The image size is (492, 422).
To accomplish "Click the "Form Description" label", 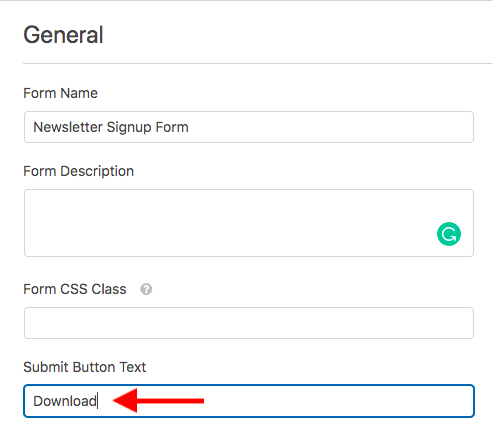I will pos(79,171).
